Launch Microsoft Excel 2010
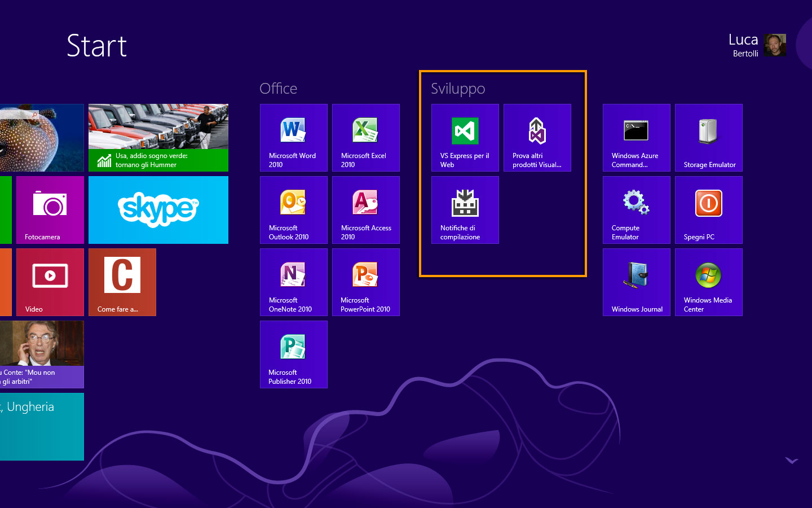 click(366, 138)
